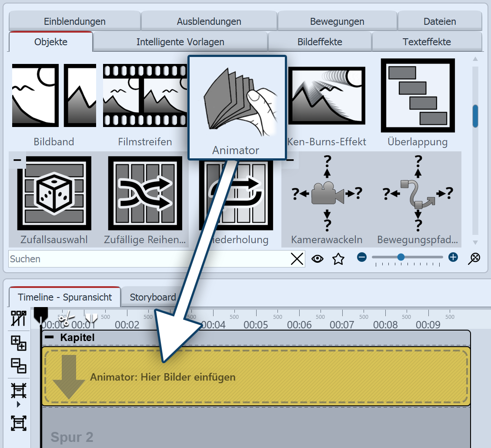Collapse the Kapitel track with minus
Image resolution: width=491 pixels, height=448 pixels.
point(50,337)
